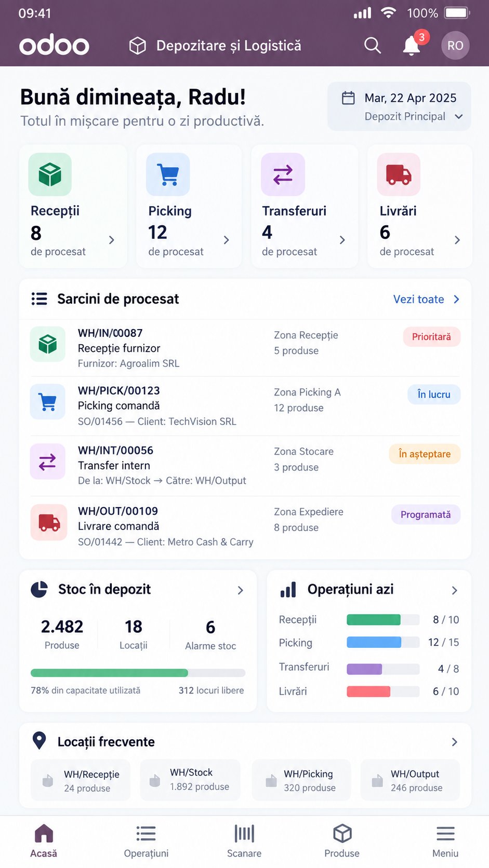Open the WH/Stock 1.892 produse chip
Viewport: 489px width, 868px height.
190,780
